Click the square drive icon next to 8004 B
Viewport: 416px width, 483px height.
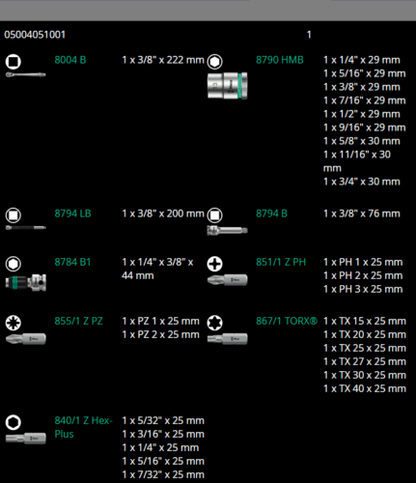tap(13, 62)
